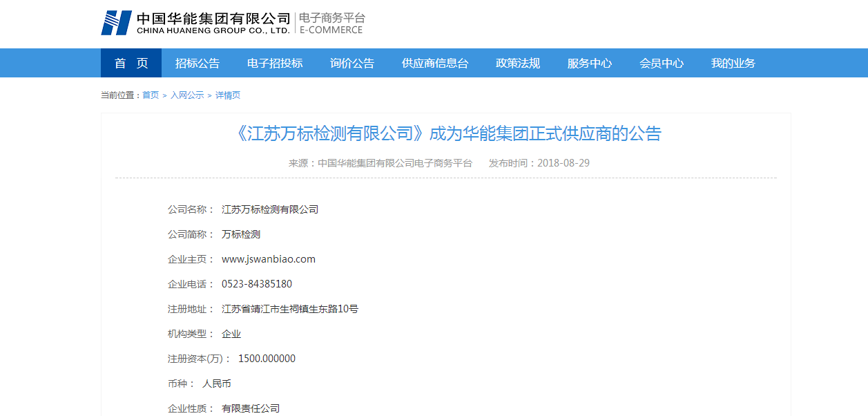The height and width of the screenshot is (416, 868).
Task: Click the 电子商务平台 E-COMMERCE header text
Action: pos(331,23)
